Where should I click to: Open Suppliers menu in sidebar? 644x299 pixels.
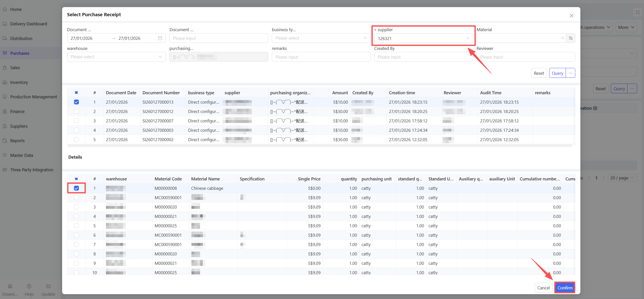click(x=19, y=126)
